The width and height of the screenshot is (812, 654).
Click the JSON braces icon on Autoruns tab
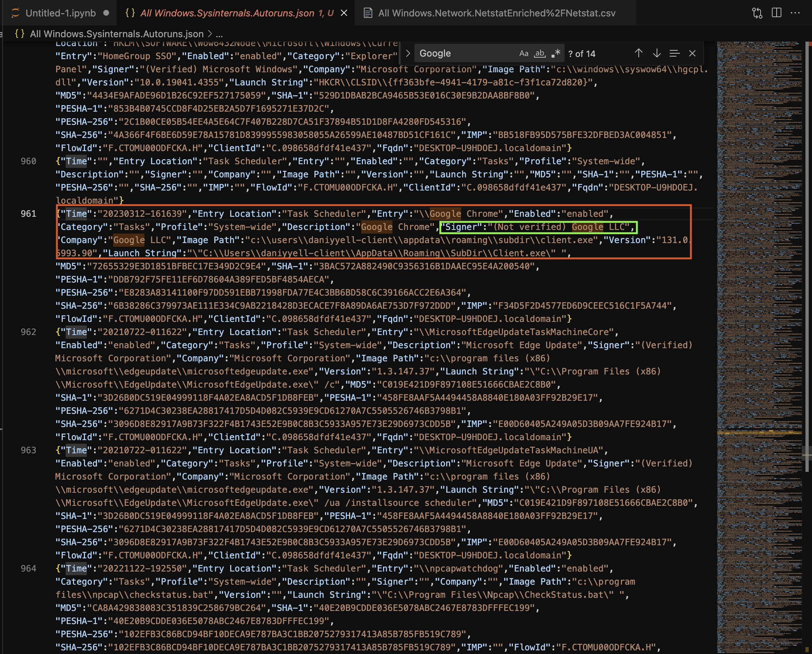tap(130, 13)
